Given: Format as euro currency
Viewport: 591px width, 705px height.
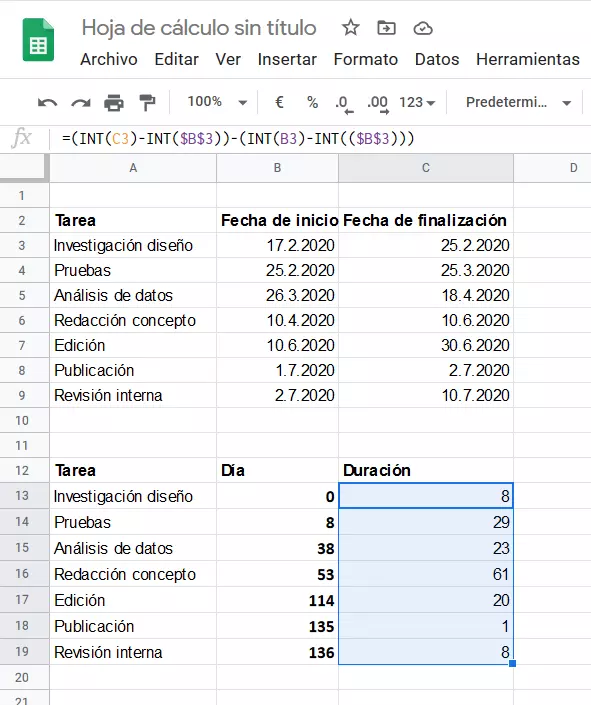Looking at the screenshot, I should [279, 102].
